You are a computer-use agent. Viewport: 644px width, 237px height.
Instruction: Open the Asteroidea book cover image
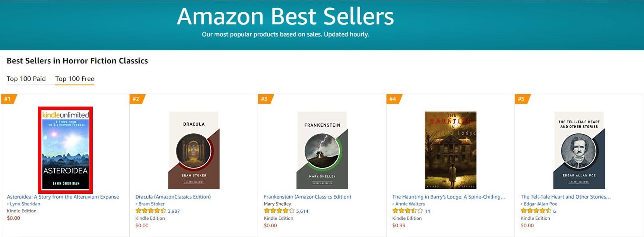tap(66, 150)
